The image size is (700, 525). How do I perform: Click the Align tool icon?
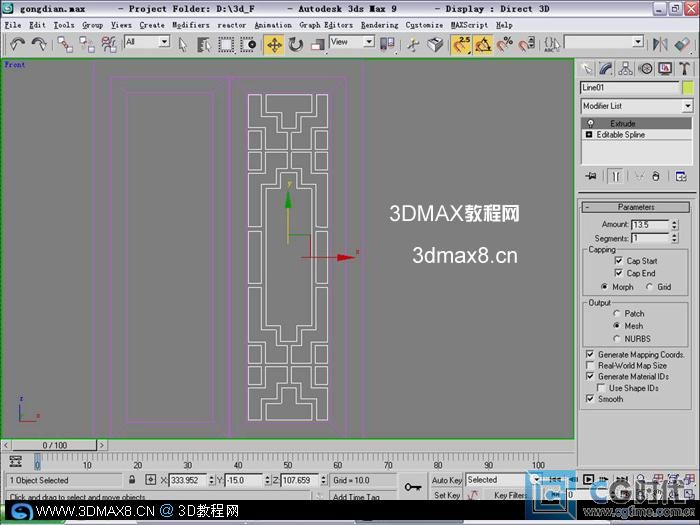[x=682, y=44]
